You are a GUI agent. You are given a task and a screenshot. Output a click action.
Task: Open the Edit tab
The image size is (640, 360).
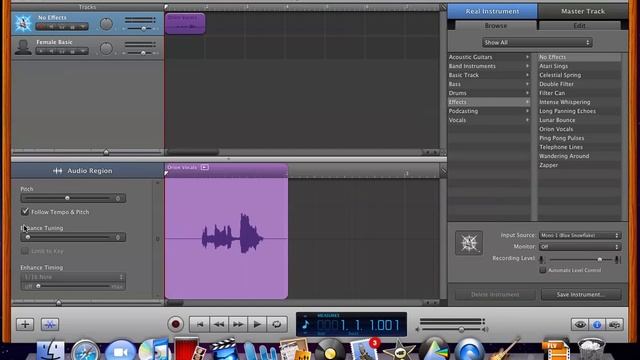[580, 26]
